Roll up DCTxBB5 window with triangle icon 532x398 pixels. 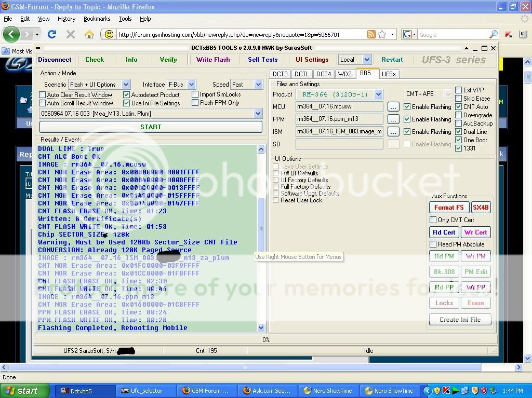[x=467, y=48]
